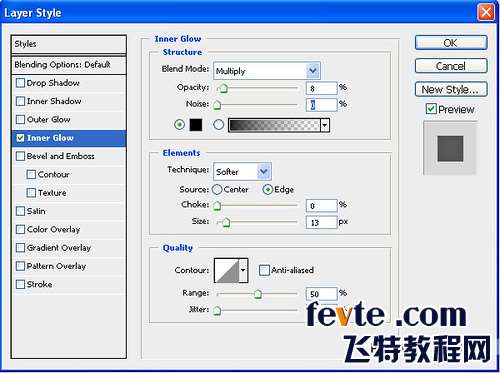This screenshot has height=373, width=500.
Task: Select the gradient radio button
Action: pos(219,125)
